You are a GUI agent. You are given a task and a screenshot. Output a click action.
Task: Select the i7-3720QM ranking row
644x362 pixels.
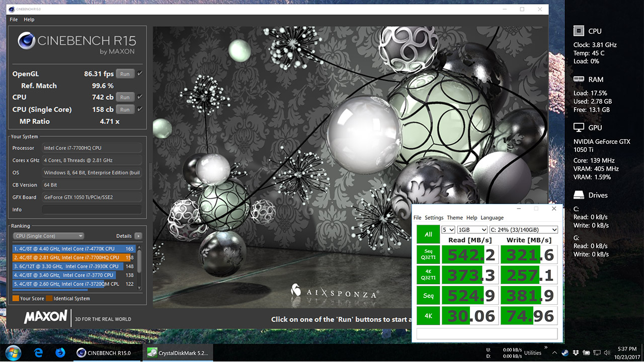point(74,284)
